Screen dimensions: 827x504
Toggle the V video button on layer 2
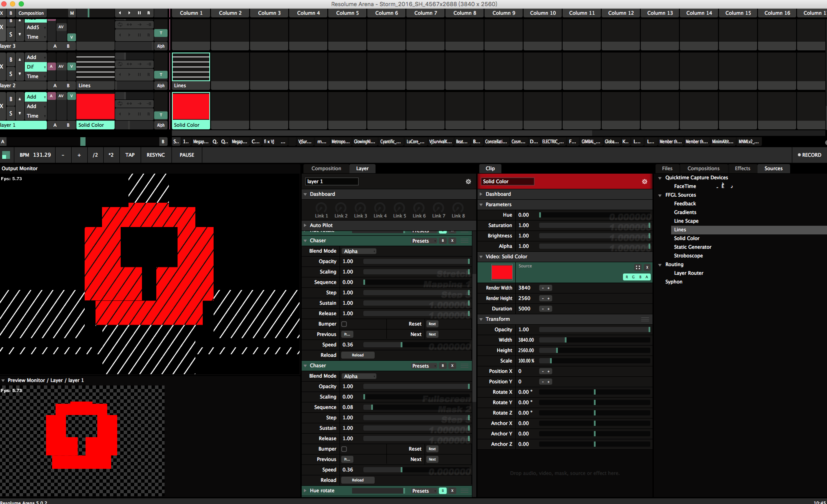[71, 66]
